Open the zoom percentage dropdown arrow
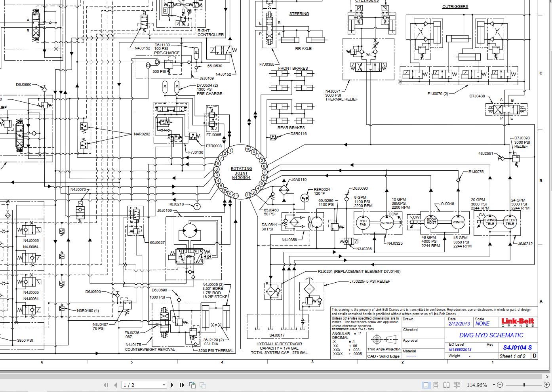This screenshot has width=552, height=392. tap(494, 385)
